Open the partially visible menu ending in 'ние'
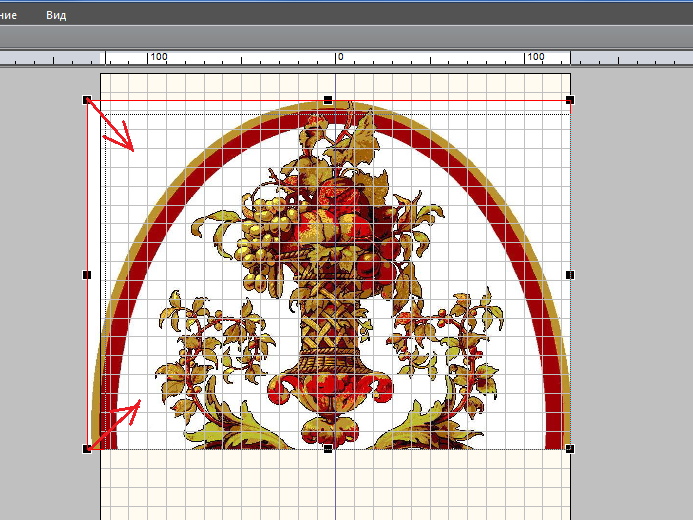 tap(8, 15)
